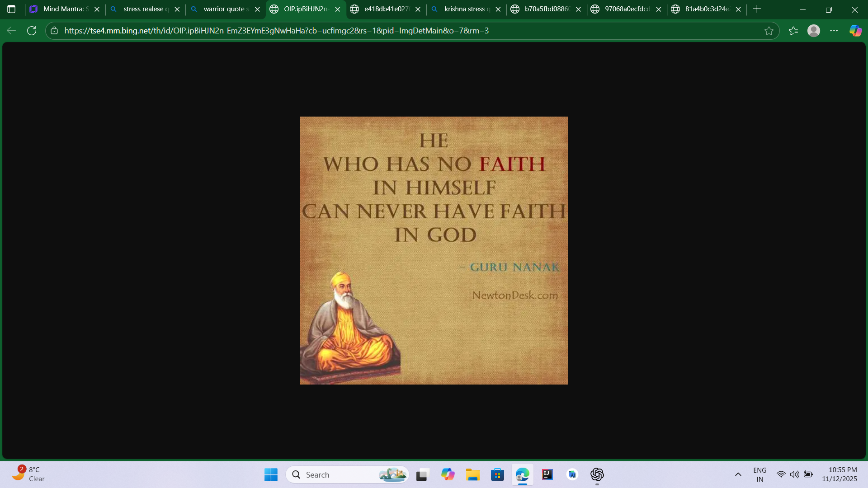Open ENG IN language switcher
Screen dimensions: 868x488
[x=759, y=474]
